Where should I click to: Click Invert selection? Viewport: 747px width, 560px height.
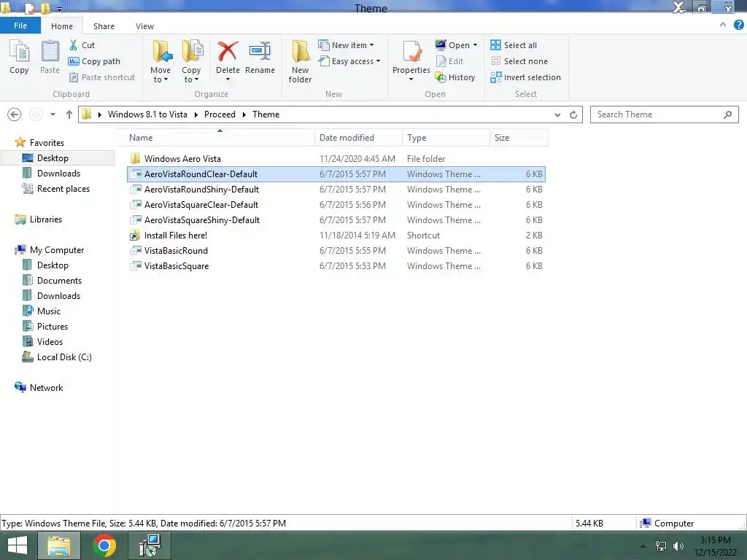(525, 77)
